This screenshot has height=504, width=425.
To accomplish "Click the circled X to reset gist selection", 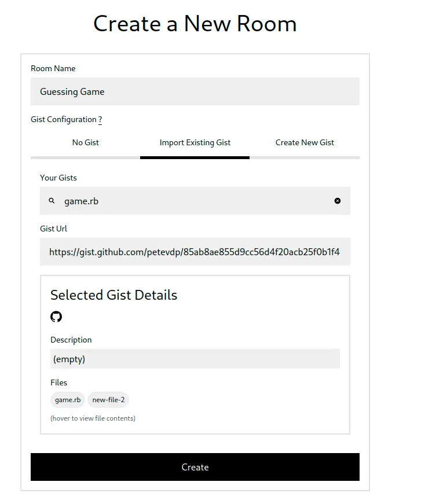I will click(x=338, y=201).
